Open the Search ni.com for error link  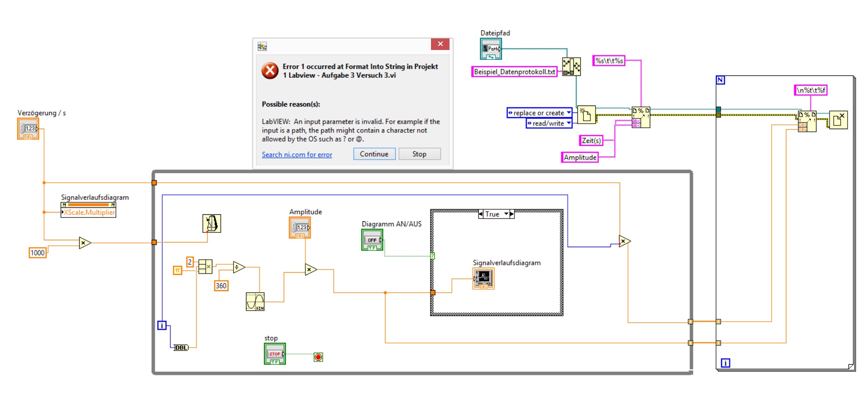(x=297, y=155)
